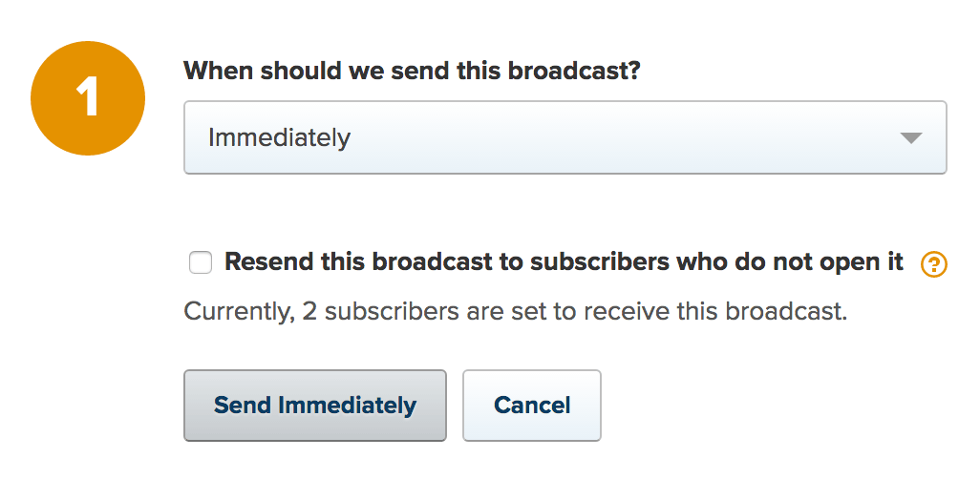Click the Cancel button

pos(532,406)
